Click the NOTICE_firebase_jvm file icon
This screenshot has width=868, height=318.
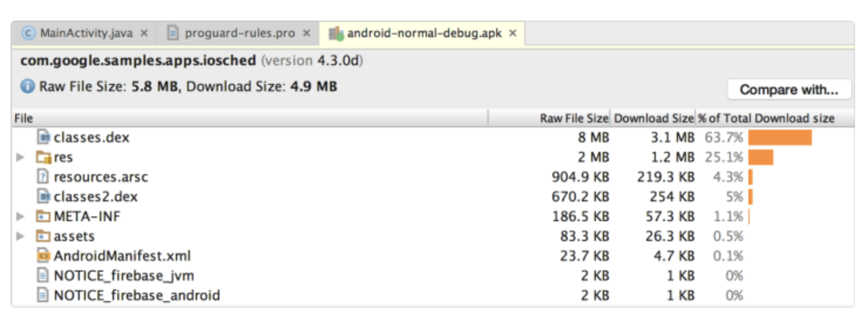44,275
